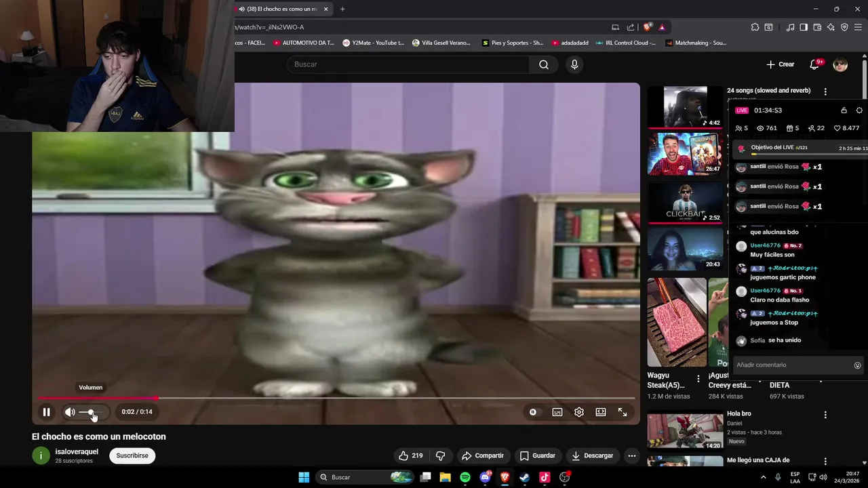Screen dimensions: 868x488
Task: Subscribe with the Suscribirse button
Action: click(x=132, y=455)
